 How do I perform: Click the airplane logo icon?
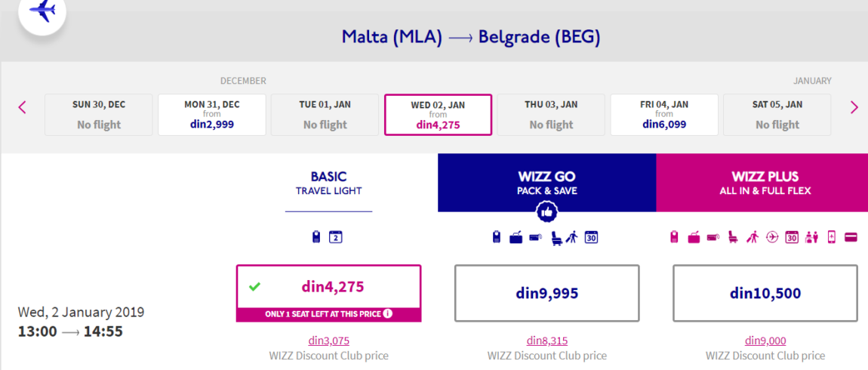coord(42,11)
